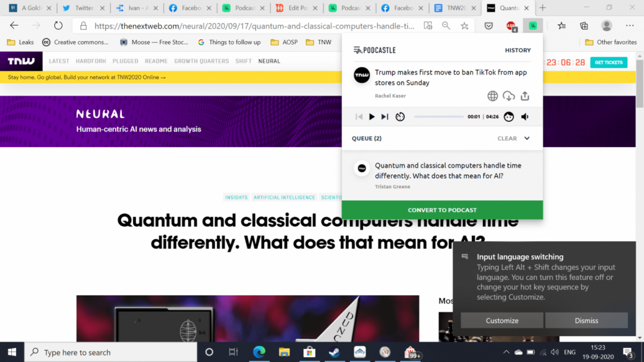Share the podcast via share icon
644x362 pixels.
(x=525, y=96)
